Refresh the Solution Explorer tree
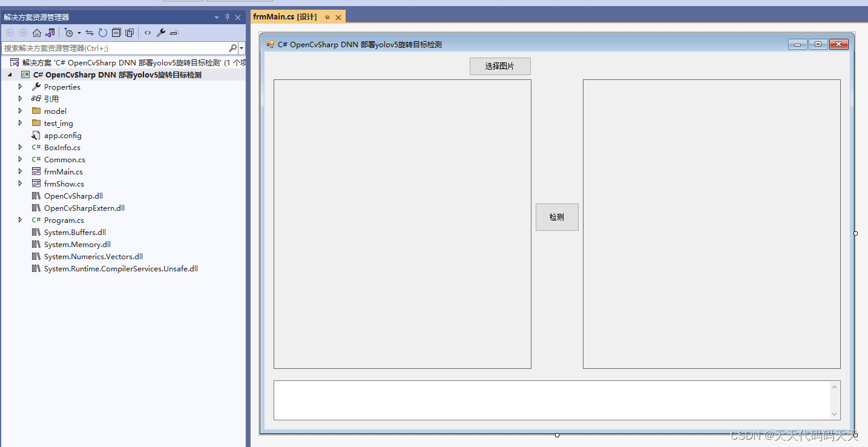 click(103, 33)
